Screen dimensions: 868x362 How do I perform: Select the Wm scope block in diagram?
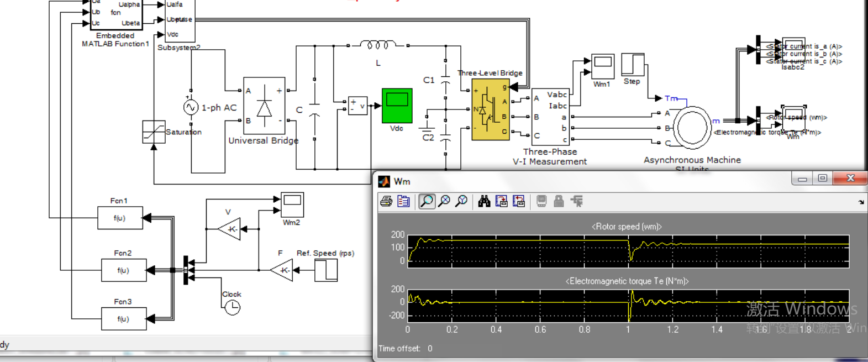tap(793, 119)
